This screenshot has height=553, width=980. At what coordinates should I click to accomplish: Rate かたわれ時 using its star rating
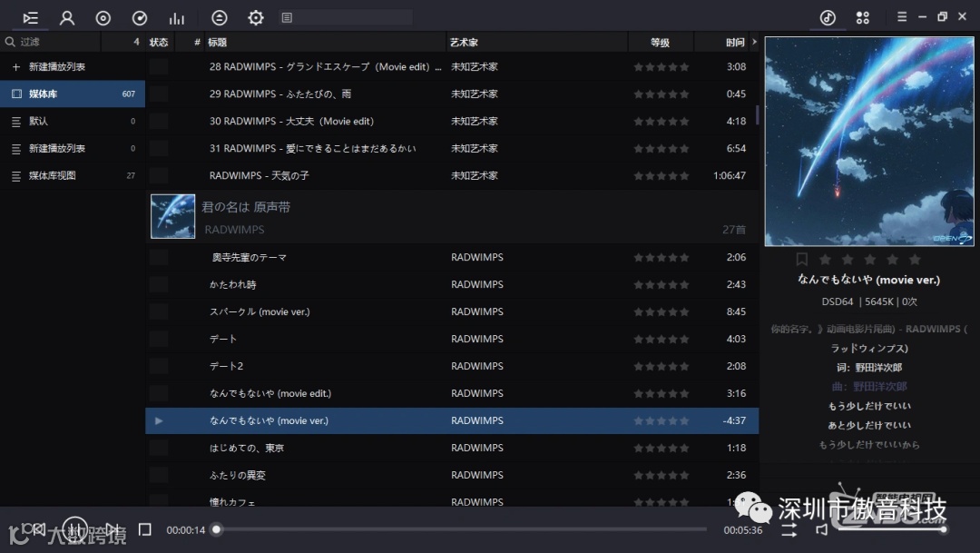point(661,284)
